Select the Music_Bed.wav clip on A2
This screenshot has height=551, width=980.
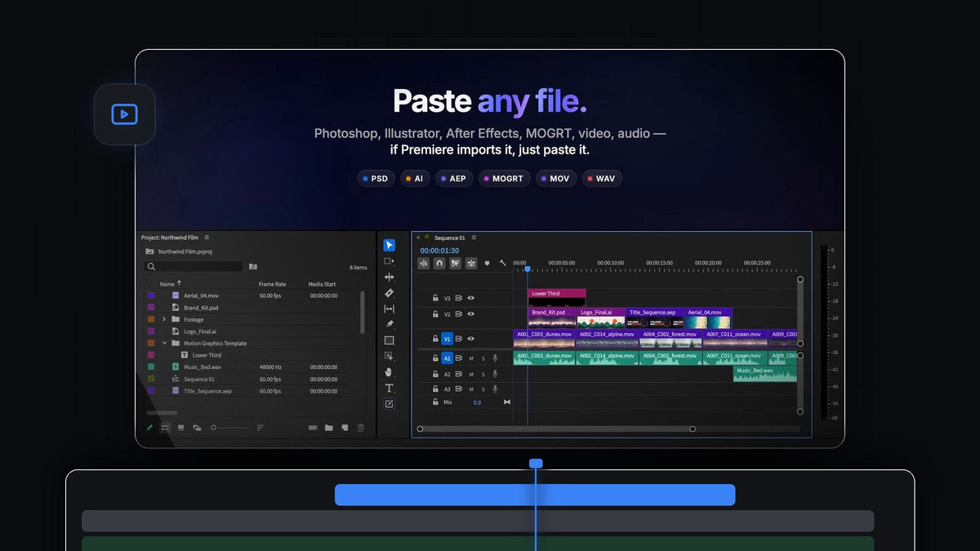(765, 373)
